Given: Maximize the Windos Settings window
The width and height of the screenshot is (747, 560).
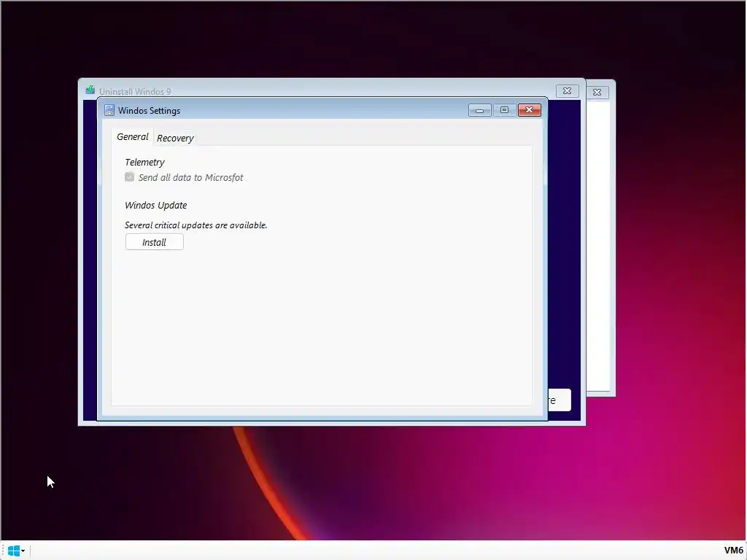Looking at the screenshot, I should tap(504, 110).
